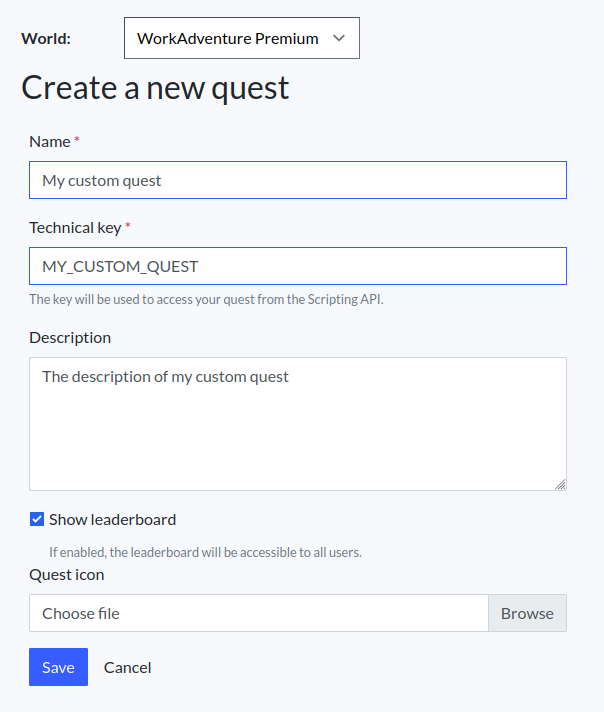This screenshot has height=712, width=604.
Task: Click the Create a new quest heading
Action: [x=155, y=87]
